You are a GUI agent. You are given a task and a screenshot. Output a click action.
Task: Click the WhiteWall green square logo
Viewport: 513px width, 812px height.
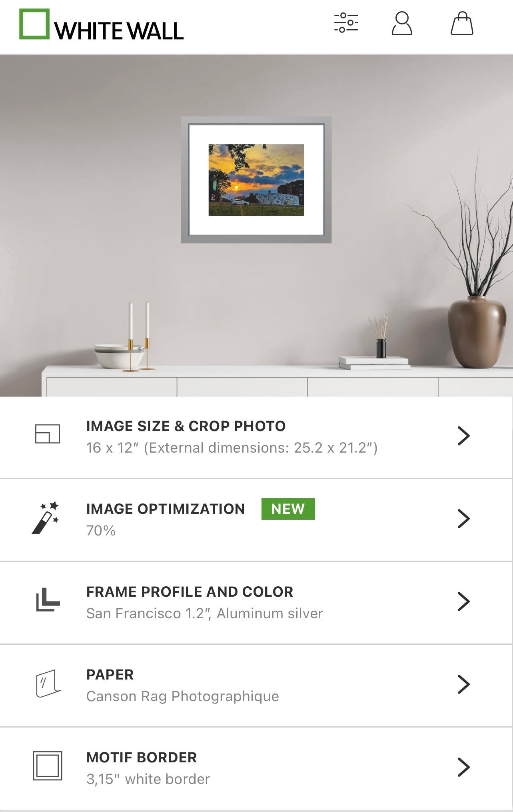[x=34, y=24]
